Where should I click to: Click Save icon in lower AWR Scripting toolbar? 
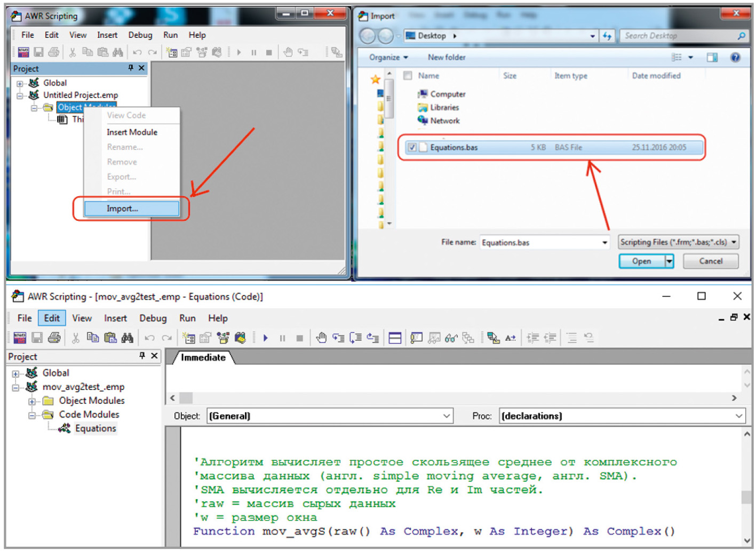[37, 338]
